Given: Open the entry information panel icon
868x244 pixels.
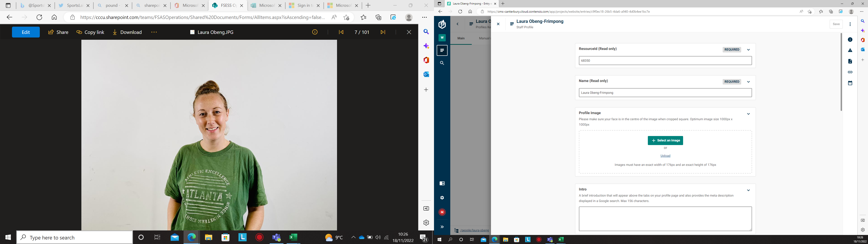Looking at the screenshot, I should click(x=850, y=40).
